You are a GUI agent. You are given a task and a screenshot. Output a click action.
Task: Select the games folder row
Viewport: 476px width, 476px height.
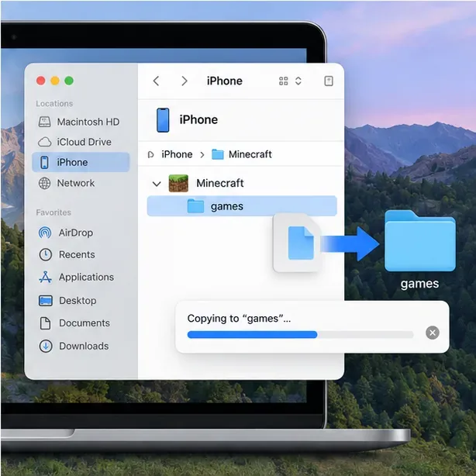242,206
